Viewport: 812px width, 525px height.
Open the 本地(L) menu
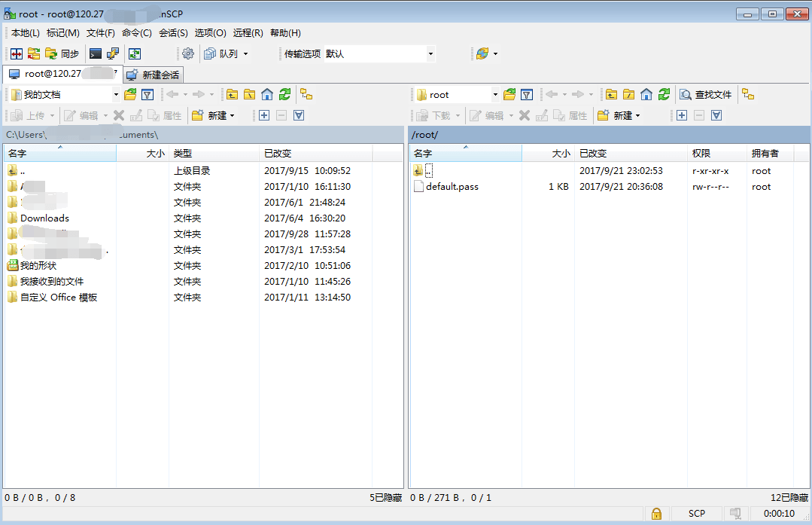pos(26,33)
